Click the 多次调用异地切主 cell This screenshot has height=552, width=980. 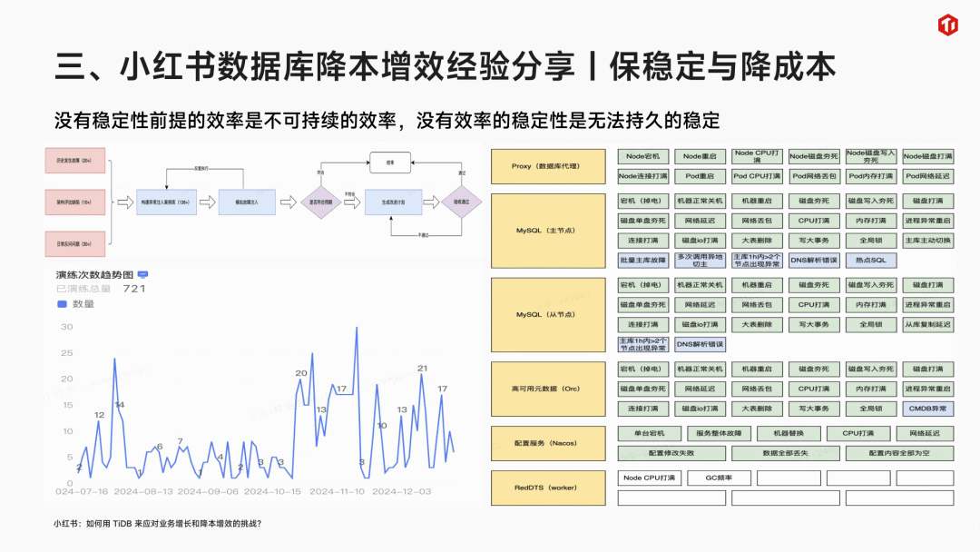click(x=700, y=260)
